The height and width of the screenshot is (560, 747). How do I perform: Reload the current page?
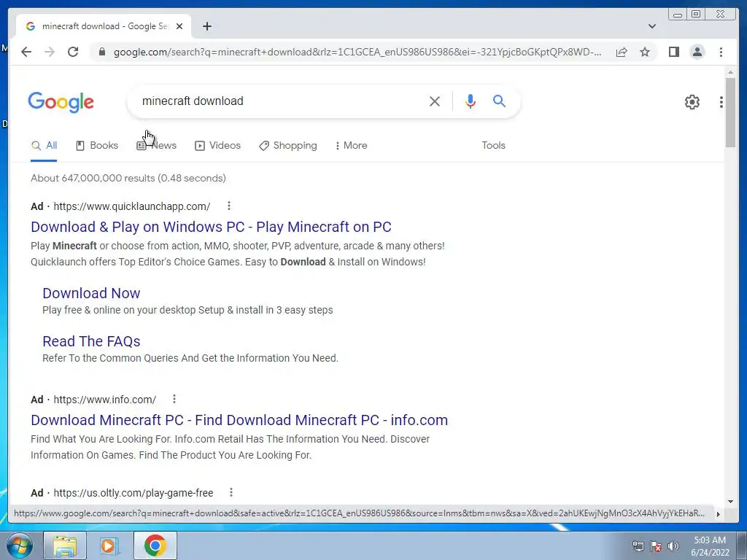point(73,52)
